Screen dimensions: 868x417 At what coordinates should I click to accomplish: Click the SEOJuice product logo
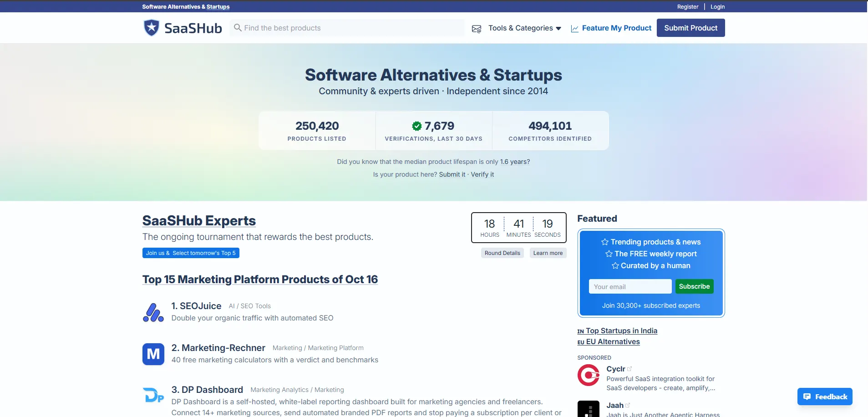[x=153, y=312]
